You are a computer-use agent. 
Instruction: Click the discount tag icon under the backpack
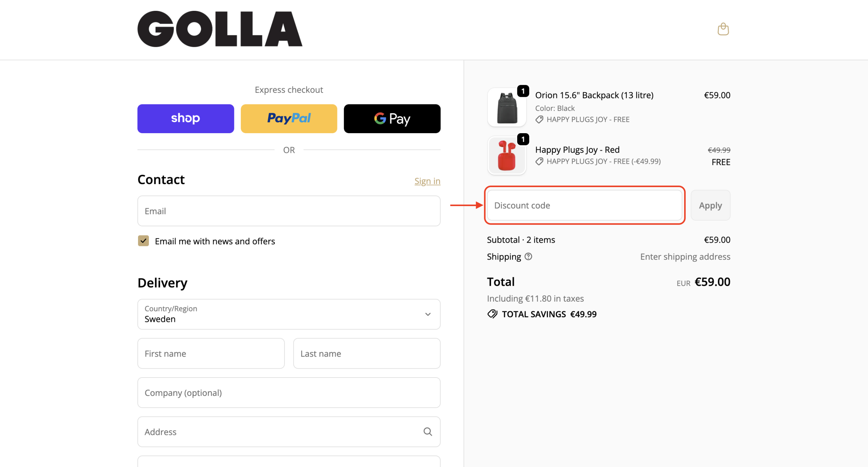tap(539, 119)
